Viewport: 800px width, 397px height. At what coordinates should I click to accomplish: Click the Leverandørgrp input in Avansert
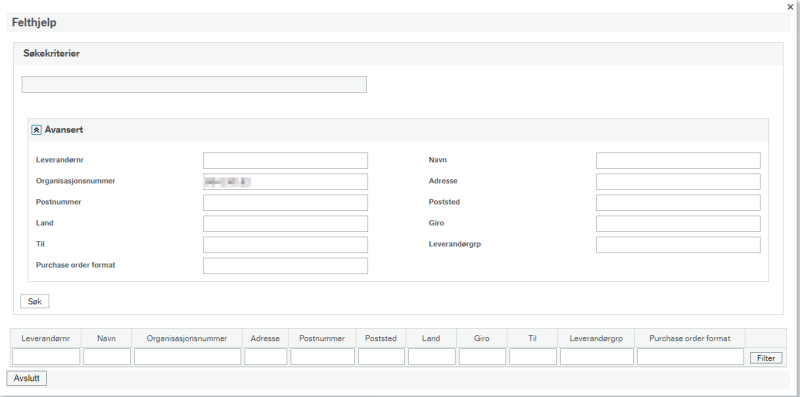[x=678, y=244]
